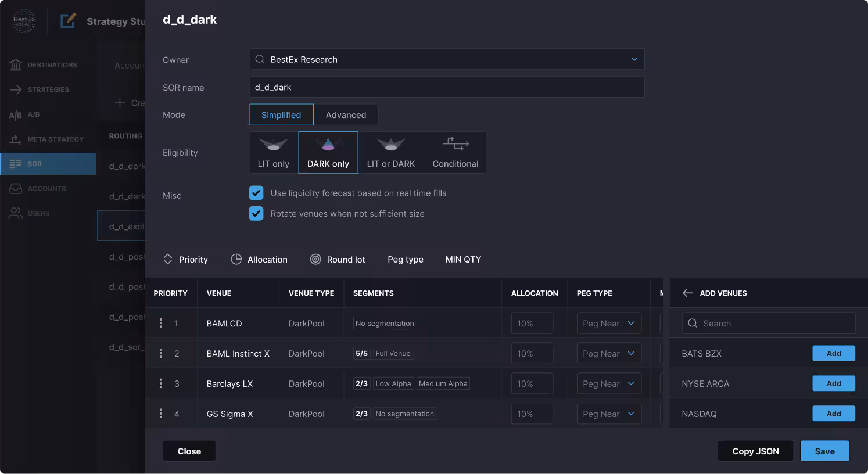This screenshot has height=474, width=868.
Task: Click the Strategies arrow icon
Action: click(16, 89)
